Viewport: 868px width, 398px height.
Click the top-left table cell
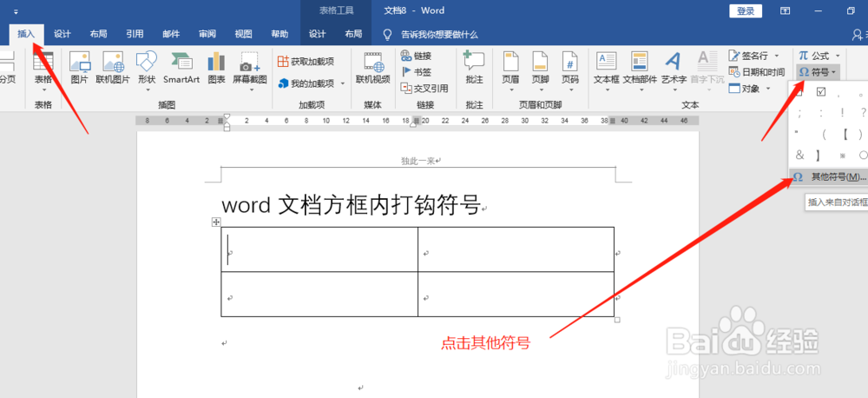[x=319, y=249]
